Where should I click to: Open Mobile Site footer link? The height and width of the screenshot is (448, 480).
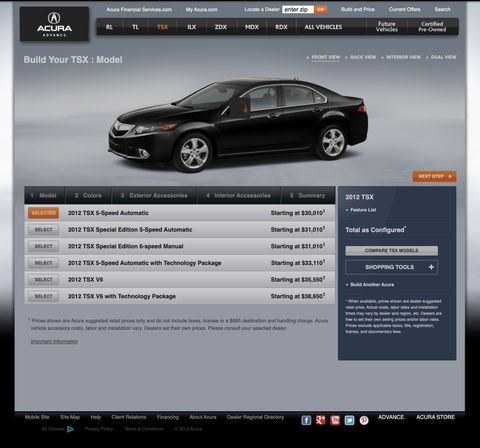(x=37, y=417)
